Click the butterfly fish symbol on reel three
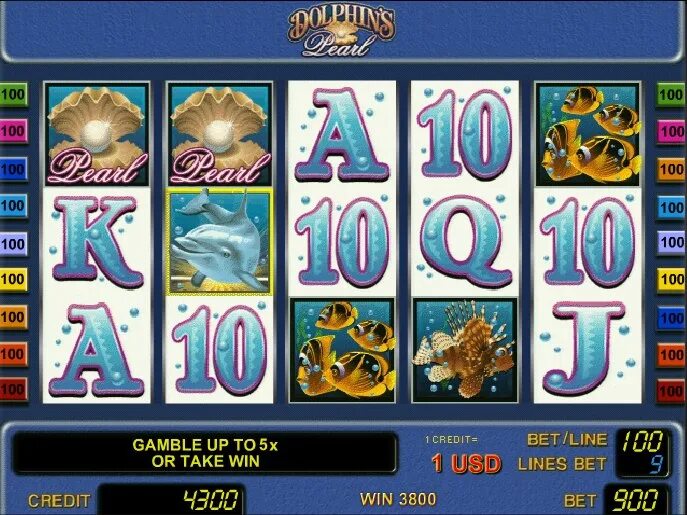Image resolution: width=687 pixels, height=515 pixels. (x=343, y=350)
